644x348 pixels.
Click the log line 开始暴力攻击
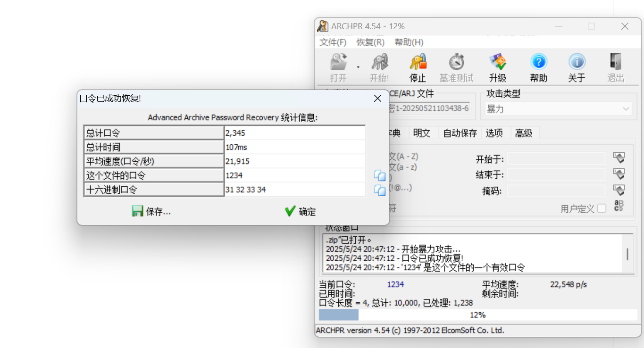point(393,249)
